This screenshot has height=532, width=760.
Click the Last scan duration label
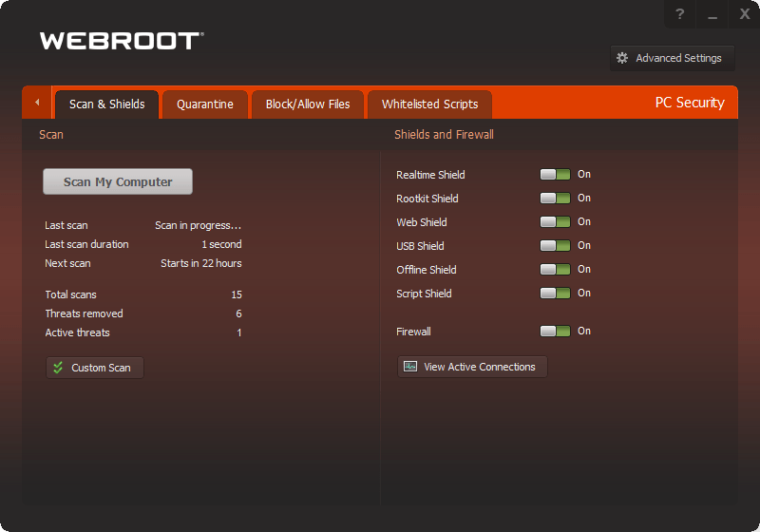pos(86,244)
